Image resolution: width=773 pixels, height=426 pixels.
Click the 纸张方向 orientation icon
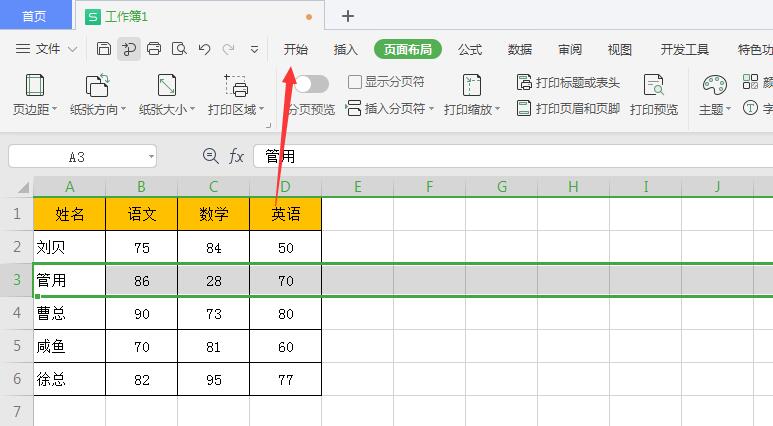tap(97, 85)
